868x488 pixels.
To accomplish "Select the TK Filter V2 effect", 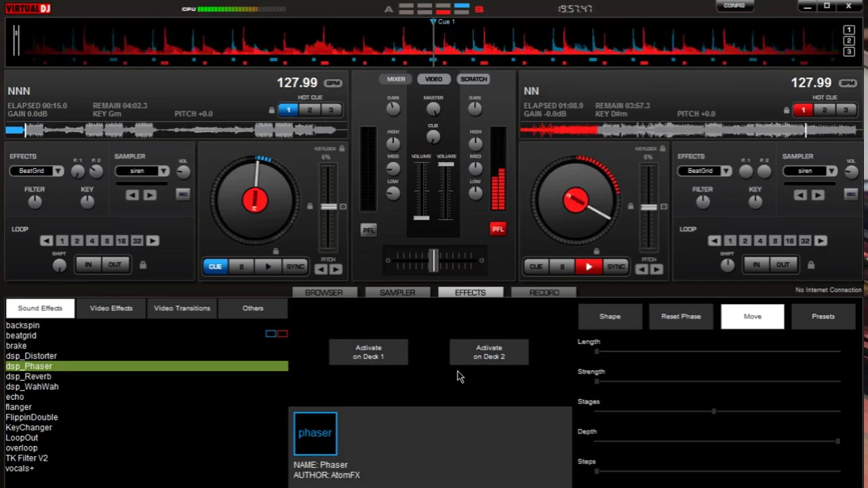I will [26, 458].
